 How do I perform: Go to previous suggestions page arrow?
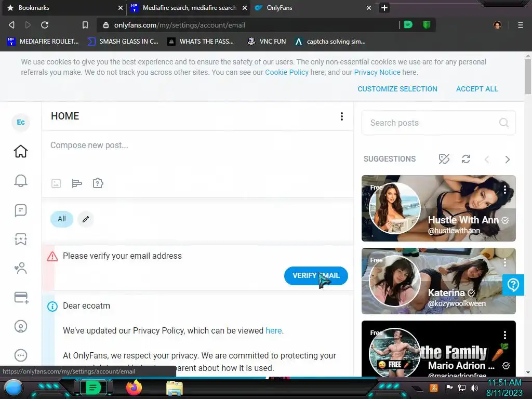tap(487, 159)
